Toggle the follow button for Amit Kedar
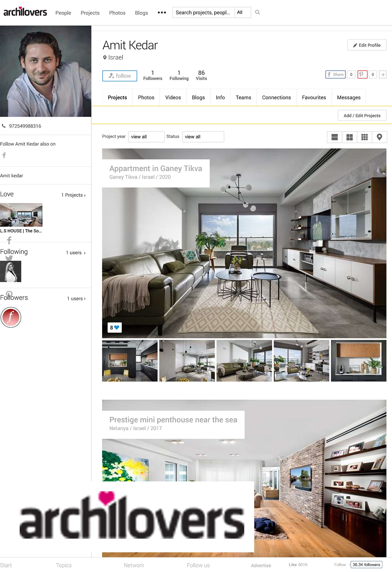Viewport: 392px width, 572px height. 120,76
